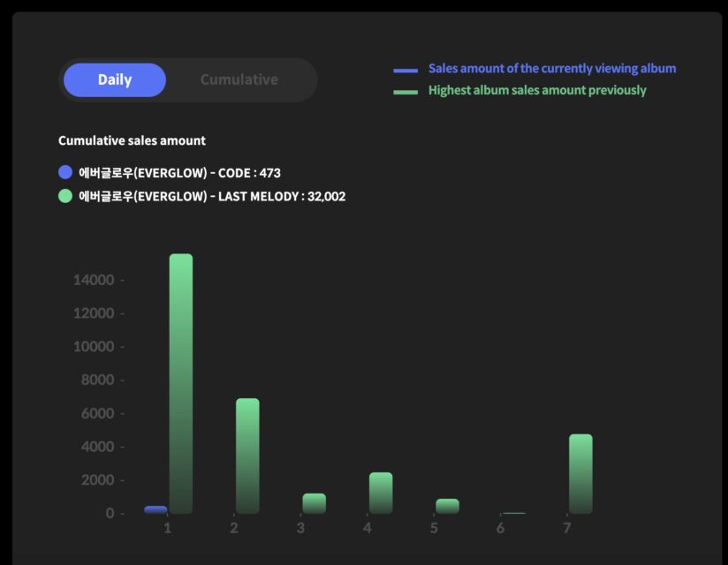Select the EVERGLOW - LAST MELODY : 32,002 label

[212, 196]
